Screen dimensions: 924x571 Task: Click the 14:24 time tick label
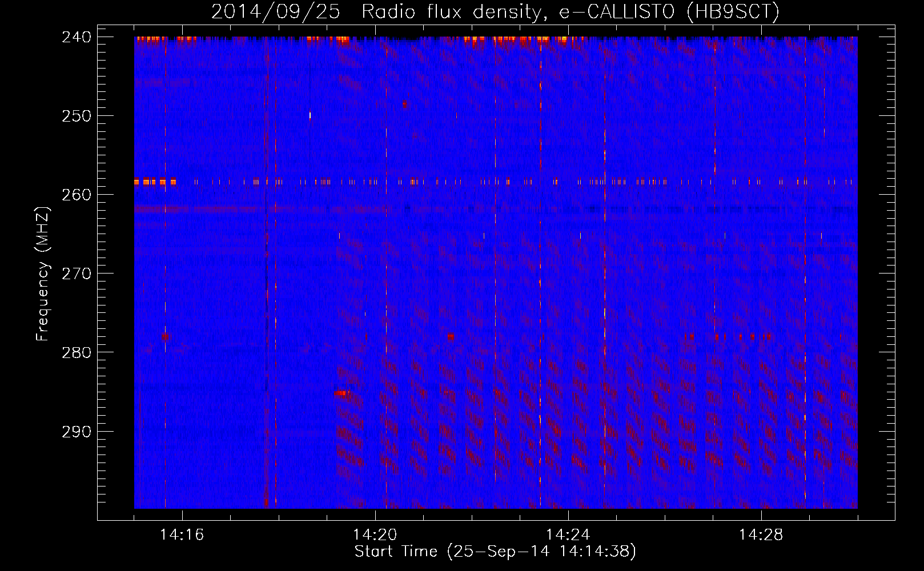[568, 535]
